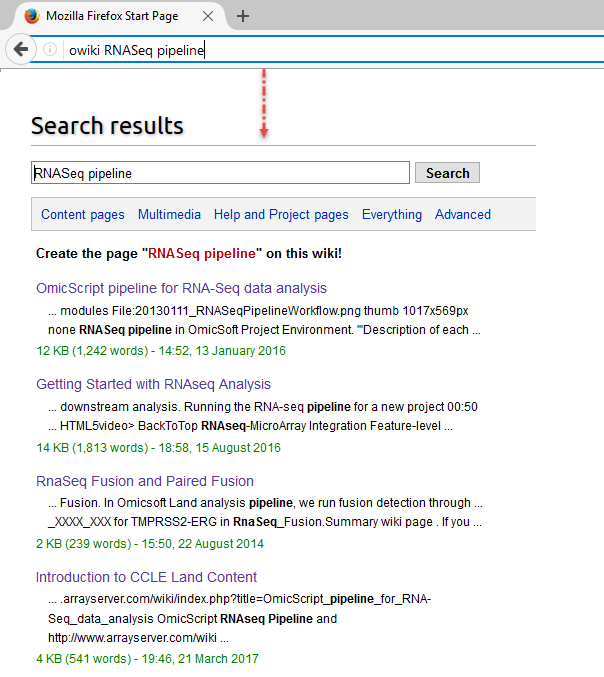
Task: Focus the address bar containing owiki query
Action: (x=330, y=50)
